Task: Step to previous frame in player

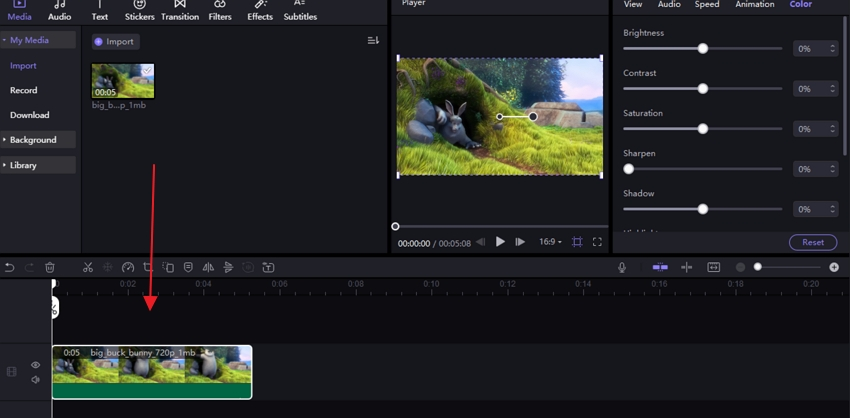Action: (480, 242)
